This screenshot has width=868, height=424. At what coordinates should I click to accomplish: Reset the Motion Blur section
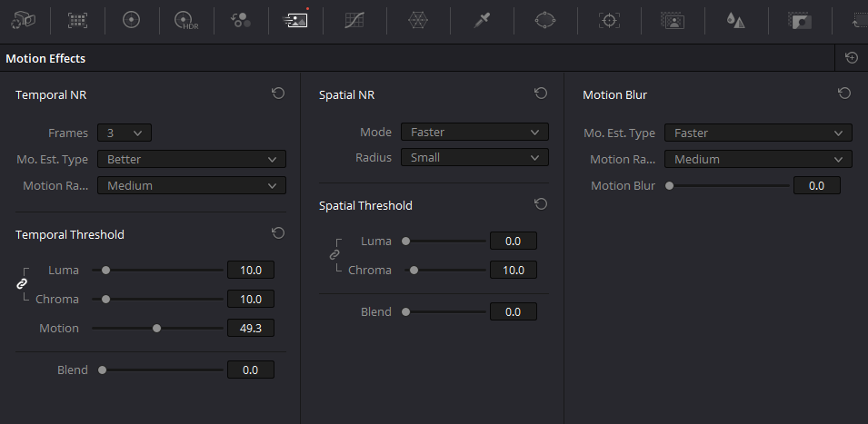[844, 94]
